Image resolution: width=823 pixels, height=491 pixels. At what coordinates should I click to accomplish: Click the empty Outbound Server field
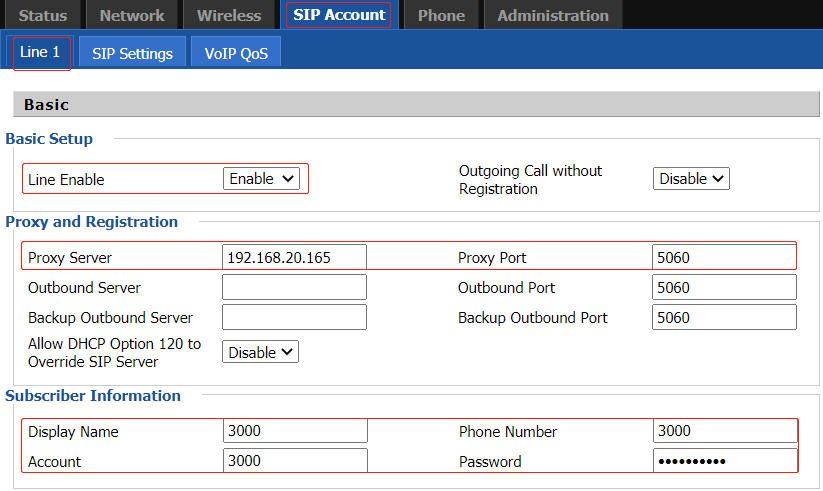tap(294, 288)
